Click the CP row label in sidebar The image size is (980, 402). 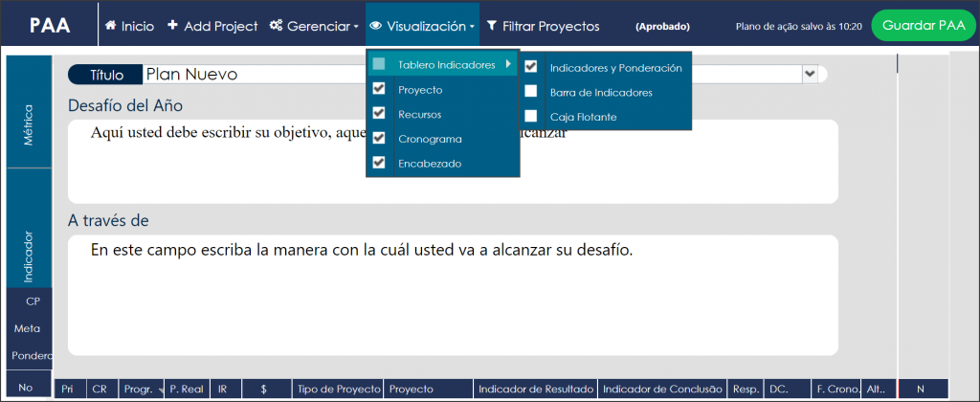click(x=33, y=301)
